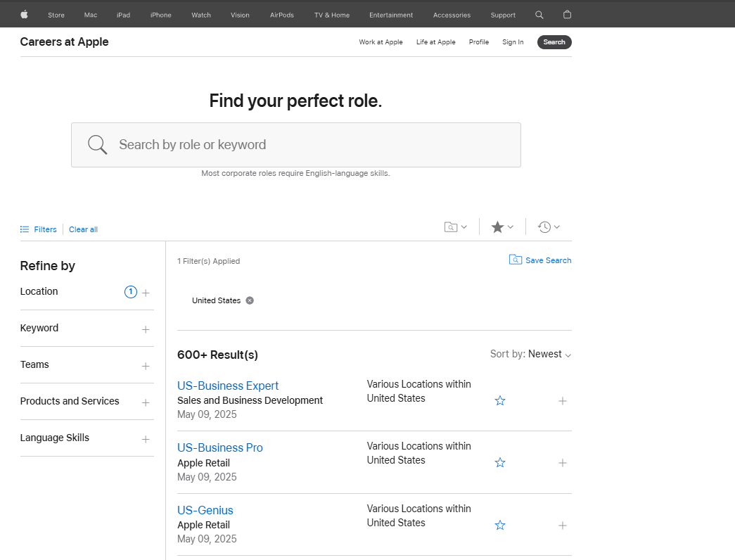This screenshot has height=560, width=735.
Task: Open the favorites star dropdown
Action: tap(502, 227)
